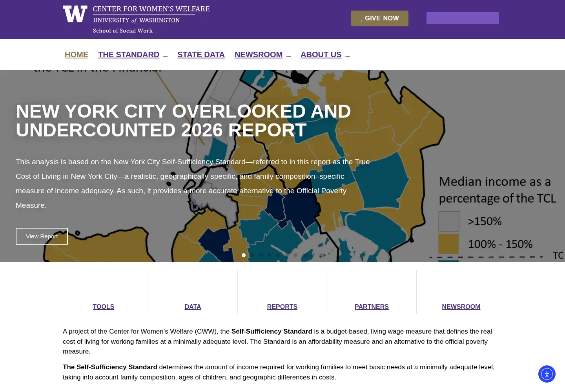Screen dimensions: 565x392
Task: Open the Tools quick link
Action: 104,307
